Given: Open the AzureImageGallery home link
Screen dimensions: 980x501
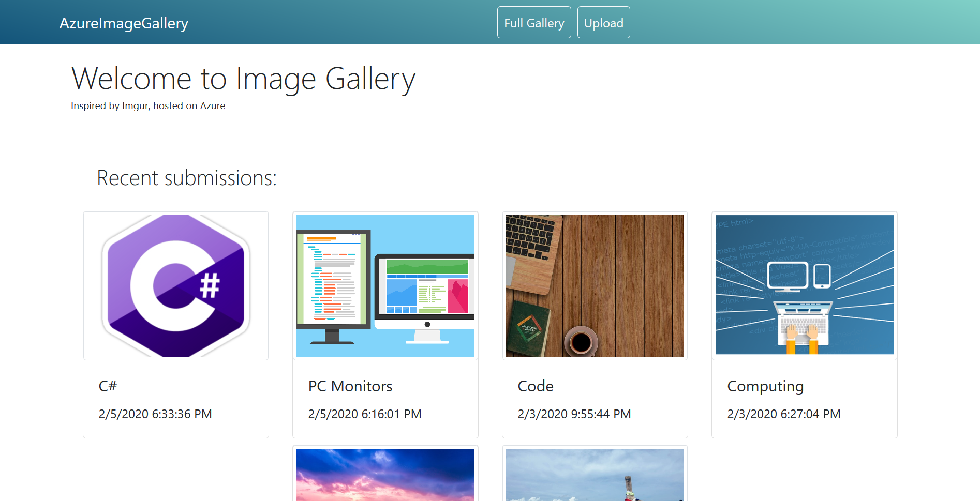Looking at the screenshot, I should [x=124, y=23].
